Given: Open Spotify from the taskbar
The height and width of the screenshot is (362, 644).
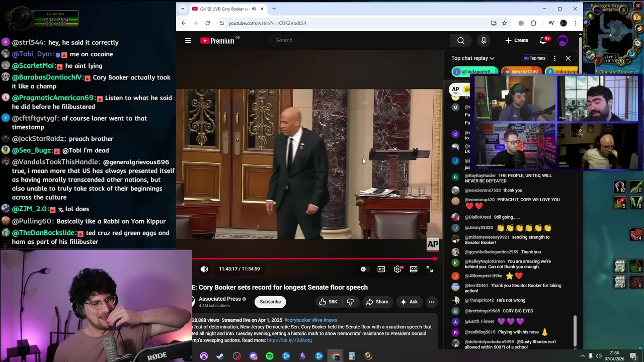Looking at the screenshot, I should point(270,356).
